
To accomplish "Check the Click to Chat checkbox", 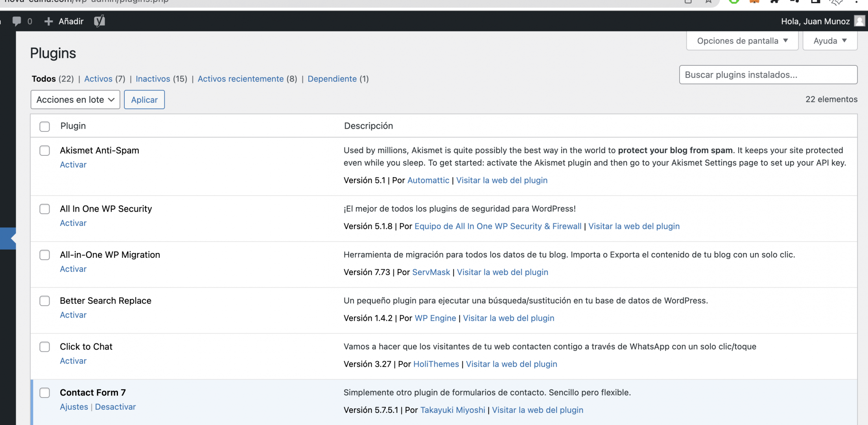I will tap(45, 347).
